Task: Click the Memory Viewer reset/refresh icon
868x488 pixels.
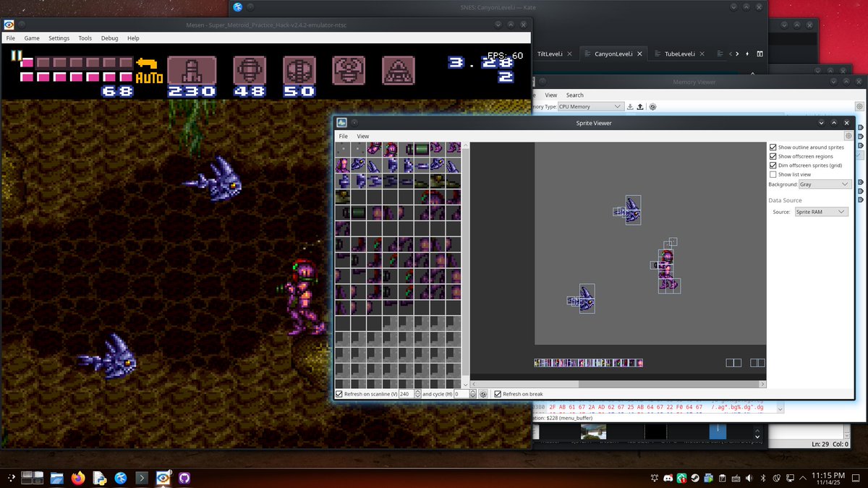Action: (652, 106)
